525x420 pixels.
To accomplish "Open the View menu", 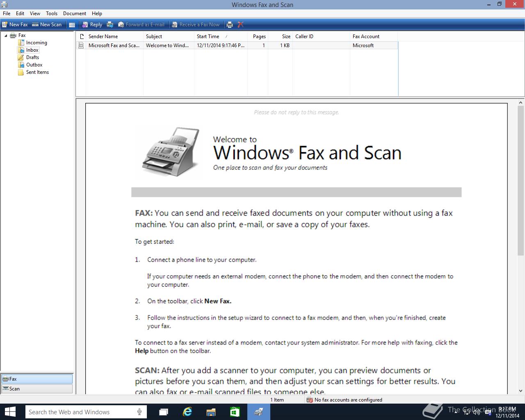I will point(35,14).
